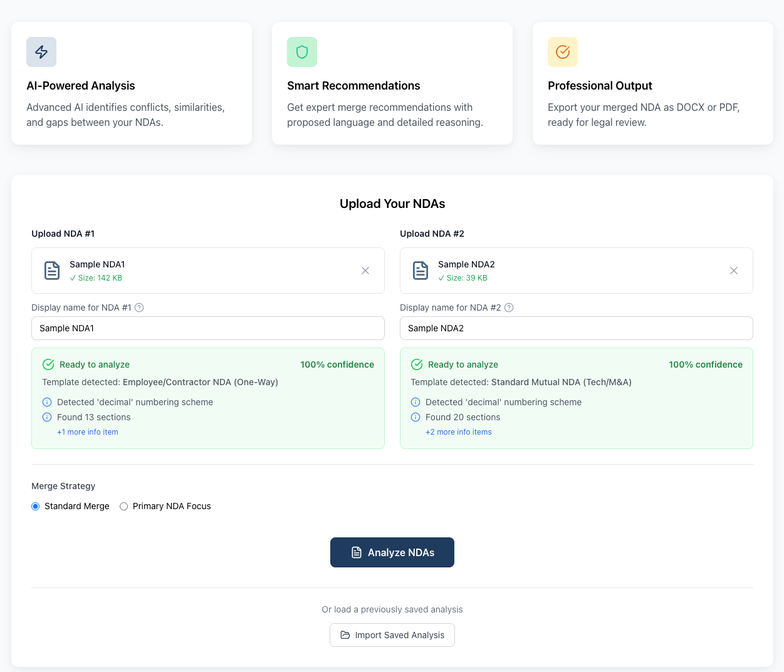The height and width of the screenshot is (672, 784).
Task: Click the AI-Powered Analysis lightning icon
Action: point(41,52)
